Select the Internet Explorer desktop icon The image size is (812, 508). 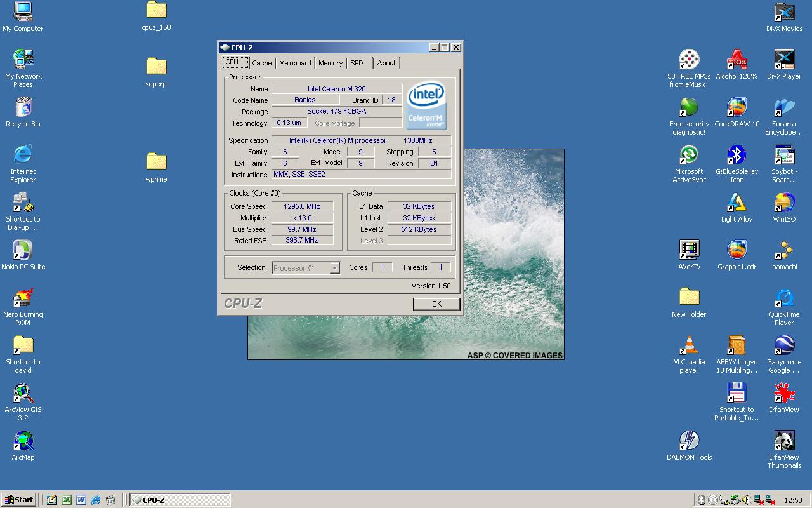pos(23,164)
